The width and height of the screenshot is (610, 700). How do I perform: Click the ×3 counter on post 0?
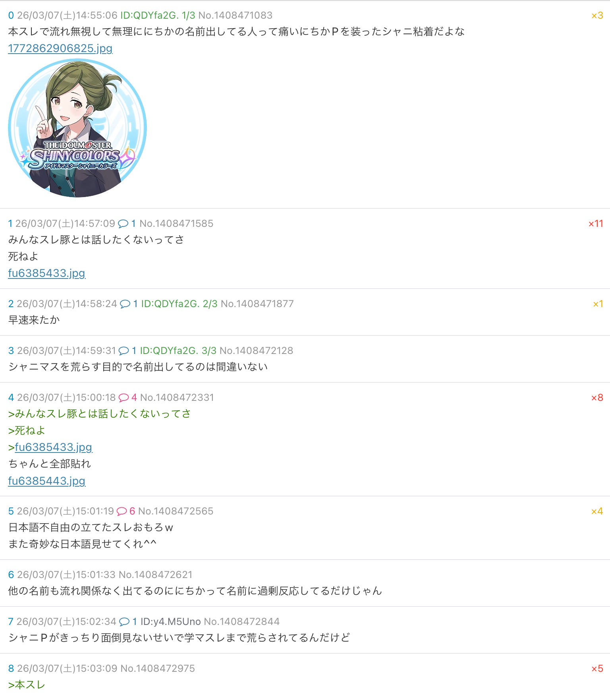[x=597, y=15]
